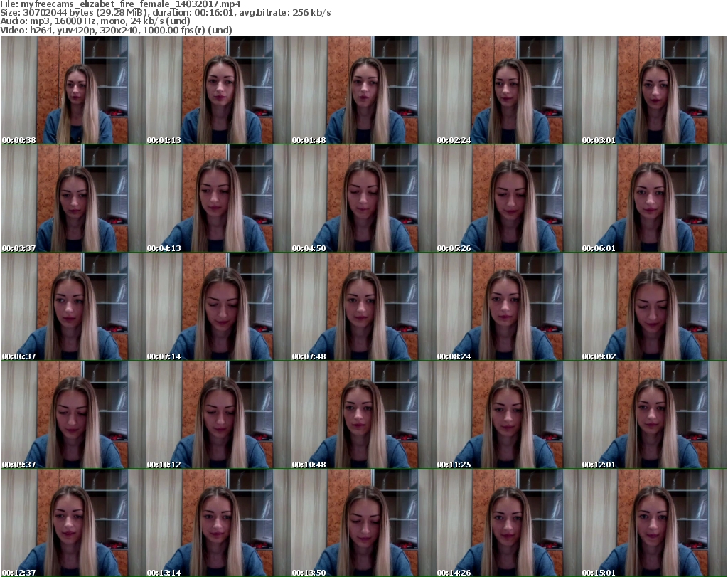Select the thumbnail frame at 00:10:48
728x577 pixels.
tap(363, 415)
